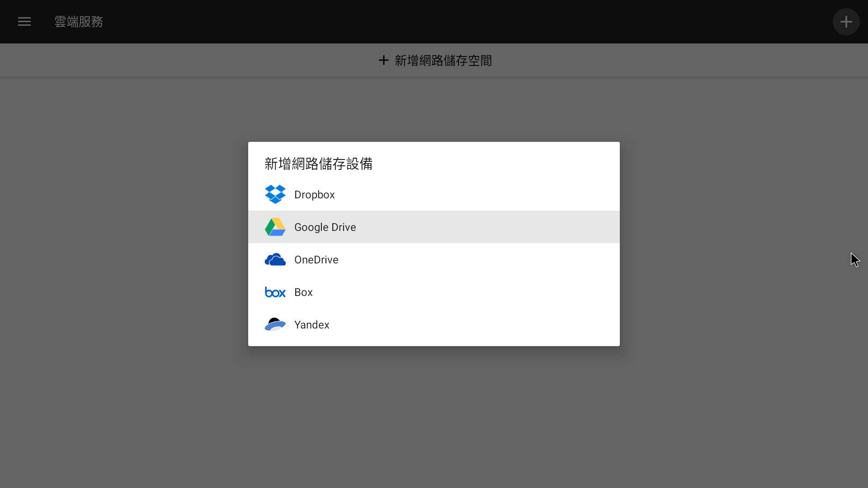The width and height of the screenshot is (868, 488).
Task: Click the Box logo icon
Action: [x=275, y=292]
